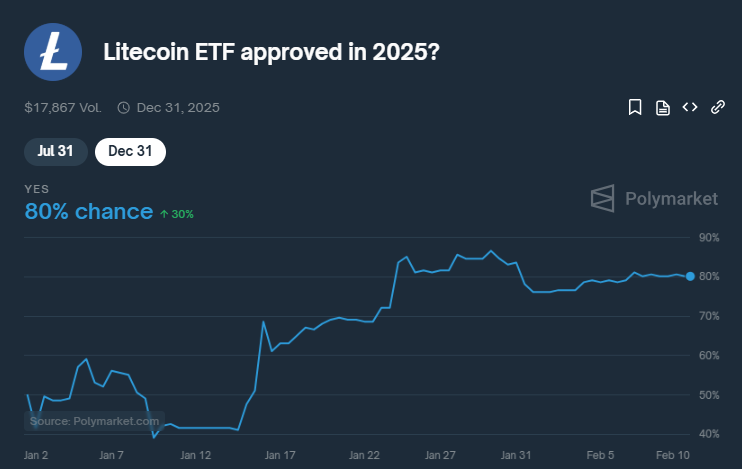Viewport: 742px width, 469px height.
Task: Copy the market link via chain icon
Action: point(717,107)
